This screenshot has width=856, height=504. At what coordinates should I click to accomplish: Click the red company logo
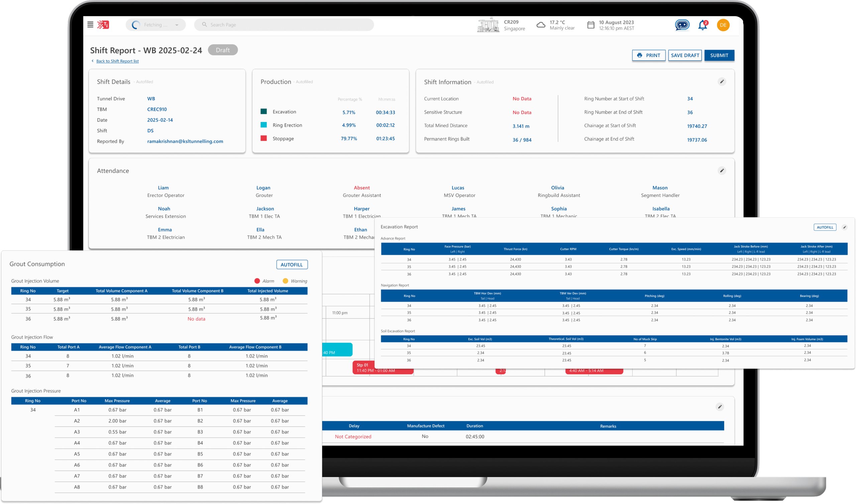tap(103, 25)
